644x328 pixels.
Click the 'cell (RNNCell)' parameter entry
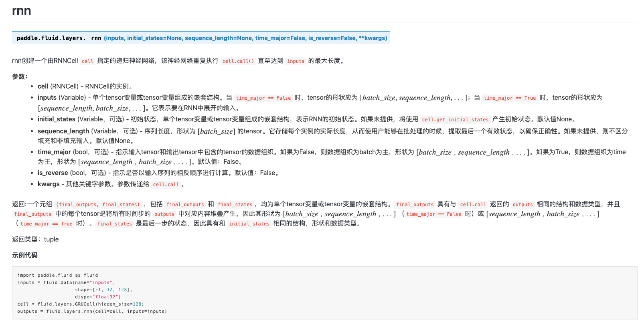click(85, 86)
